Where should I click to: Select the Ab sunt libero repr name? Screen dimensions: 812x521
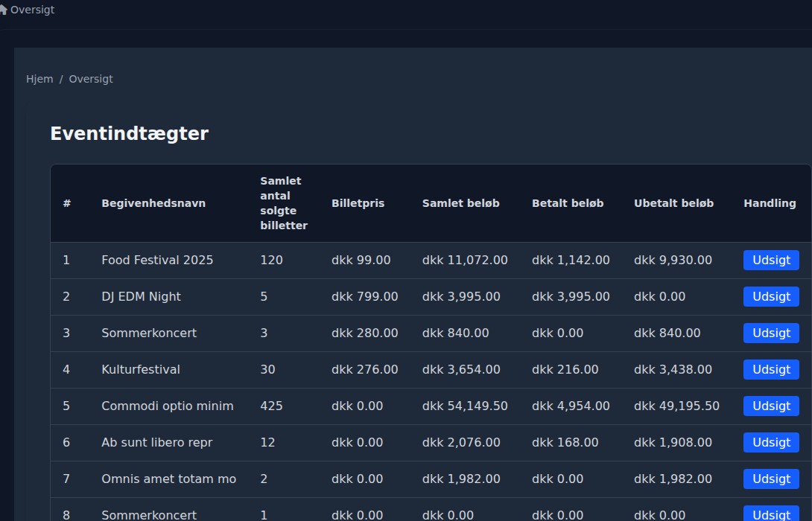coord(157,443)
